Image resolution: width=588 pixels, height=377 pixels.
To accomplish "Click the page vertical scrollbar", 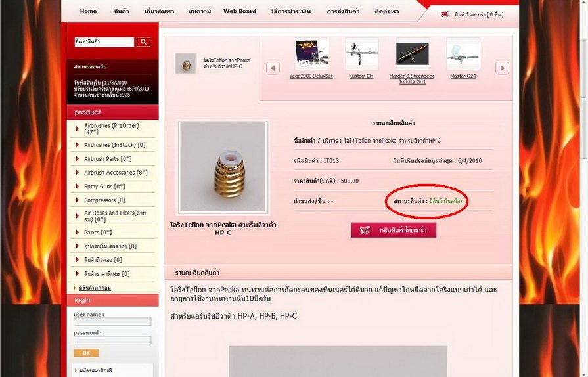I will (x=583, y=97).
